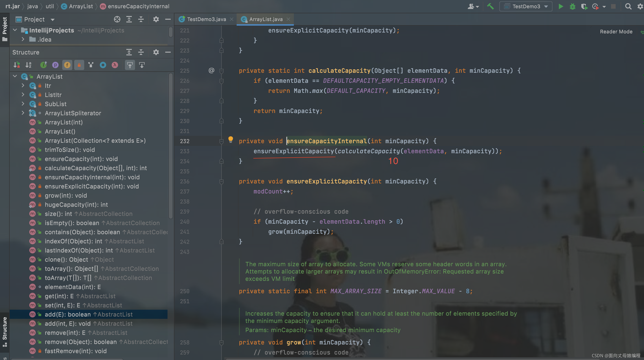The height and width of the screenshot is (360, 644).
Task: Expand the .idea folder node
Action: point(23,40)
